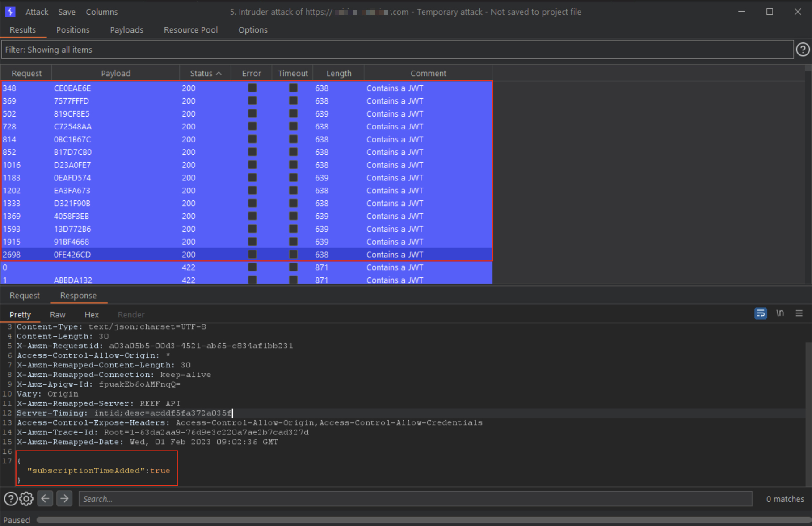
Task: Open search settings gear icon
Action: (x=26, y=499)
